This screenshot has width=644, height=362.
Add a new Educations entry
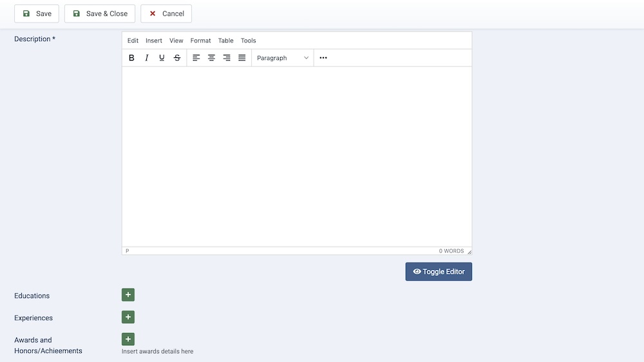point(128,295)
